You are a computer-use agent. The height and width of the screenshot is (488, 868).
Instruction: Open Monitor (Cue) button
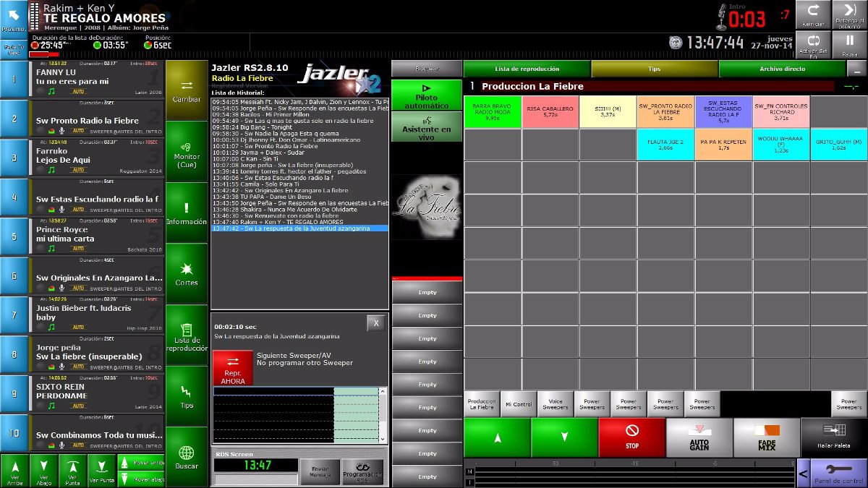coord(187,151)
